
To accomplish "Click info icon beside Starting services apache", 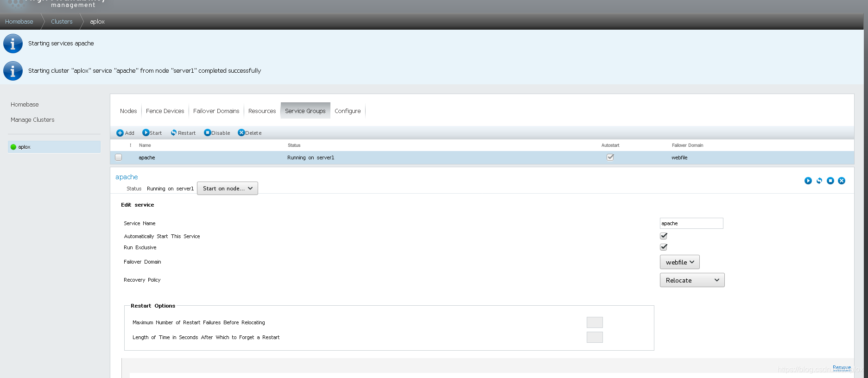I will 13,44.
